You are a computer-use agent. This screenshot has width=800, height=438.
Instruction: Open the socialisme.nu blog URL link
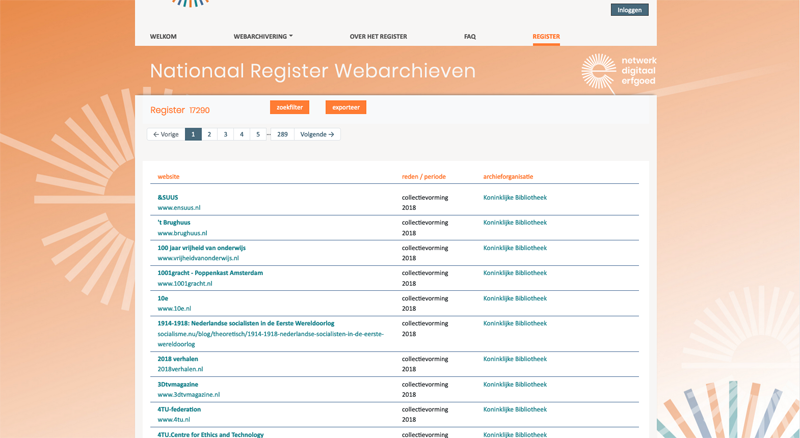click(270, 339)
